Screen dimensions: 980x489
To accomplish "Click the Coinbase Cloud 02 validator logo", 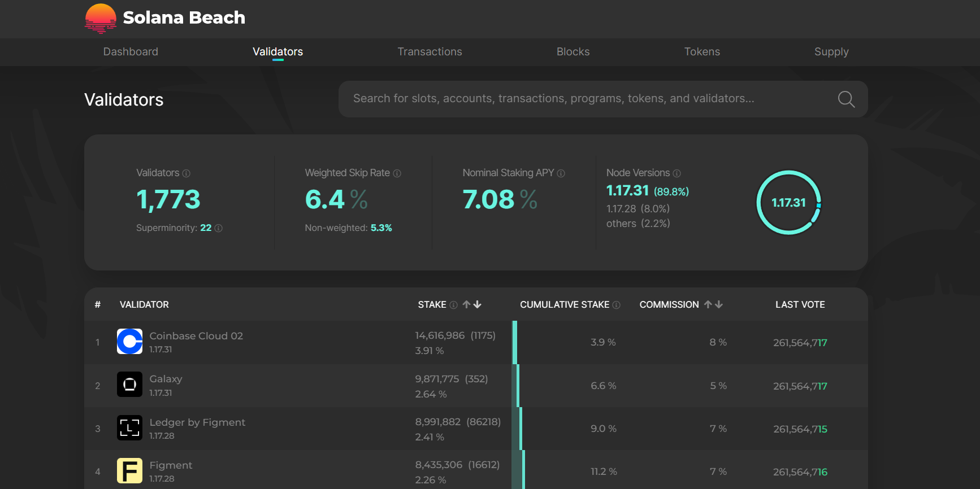I will (x=129, y=341).
